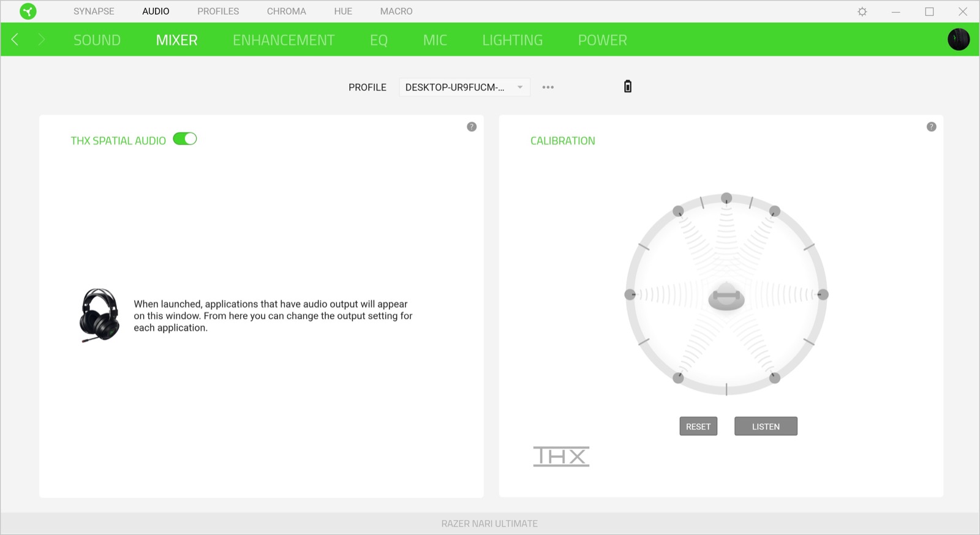This screenshot has width=980, height=535.
Task: Open Synapse settings gear
Action: click(862, 12)
